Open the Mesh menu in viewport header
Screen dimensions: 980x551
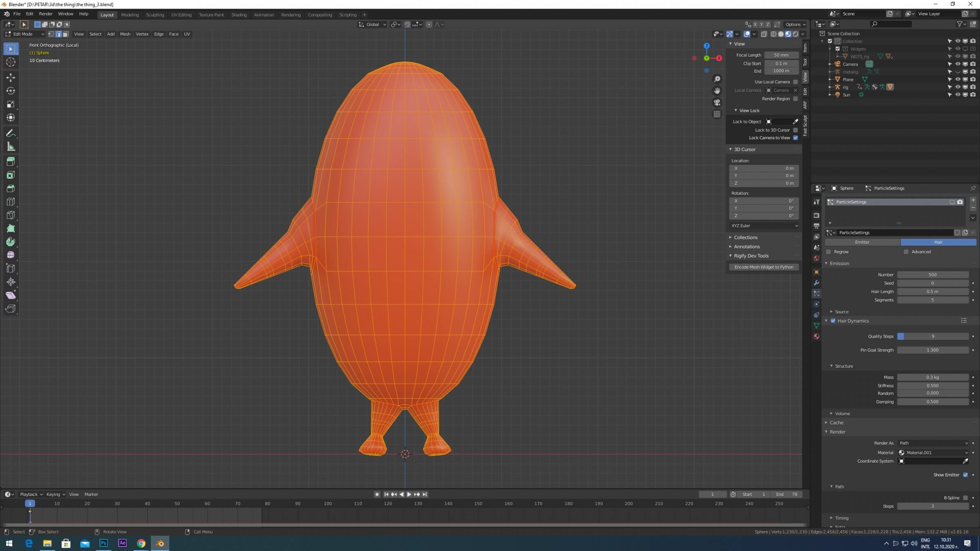pos(125,34)
